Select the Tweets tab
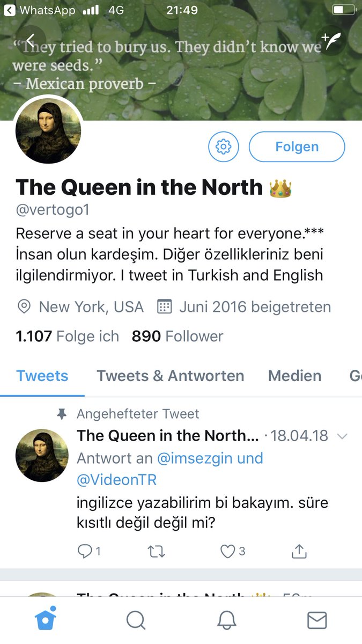 [42, 376]
